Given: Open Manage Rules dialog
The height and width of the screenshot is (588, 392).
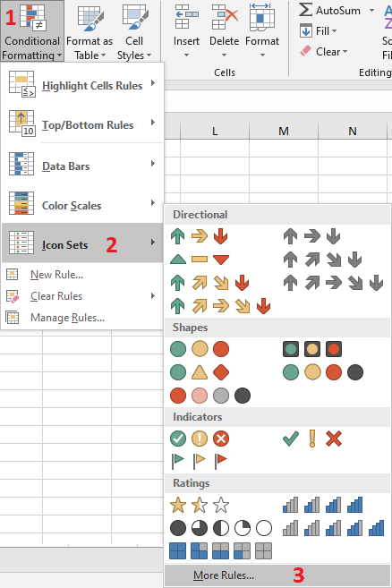Looking at the screenshot, I should point(82,318).
